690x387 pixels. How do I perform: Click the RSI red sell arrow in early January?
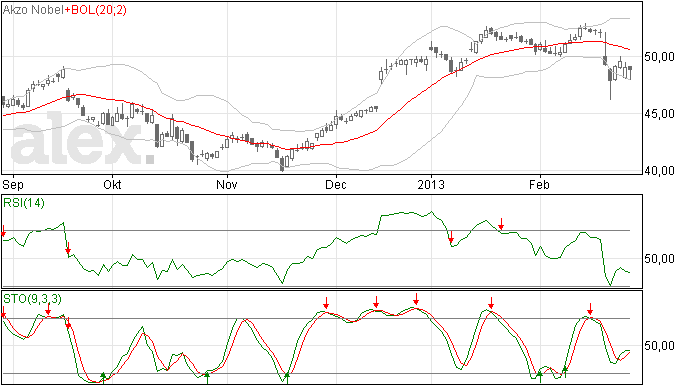click(451, 236)
